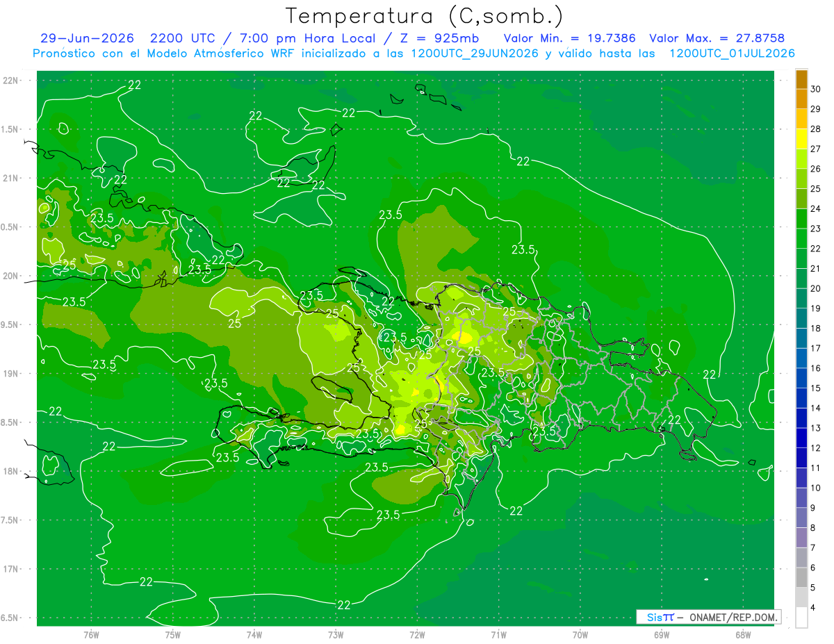The image size is (834, 644).
Task: Click color scale label 10
Action: click(x=816, y=488)
